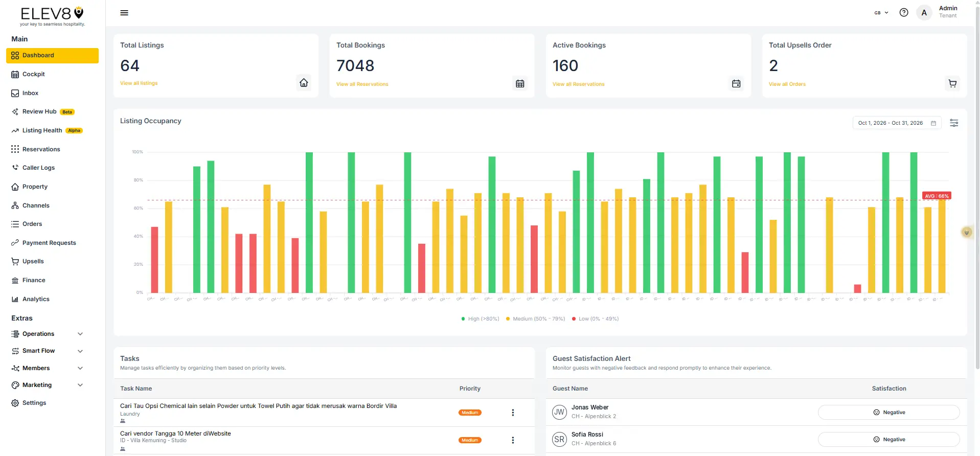Click the house icon in Total Listings
Viewport: 980px width, 456px height.
[304, 83]
